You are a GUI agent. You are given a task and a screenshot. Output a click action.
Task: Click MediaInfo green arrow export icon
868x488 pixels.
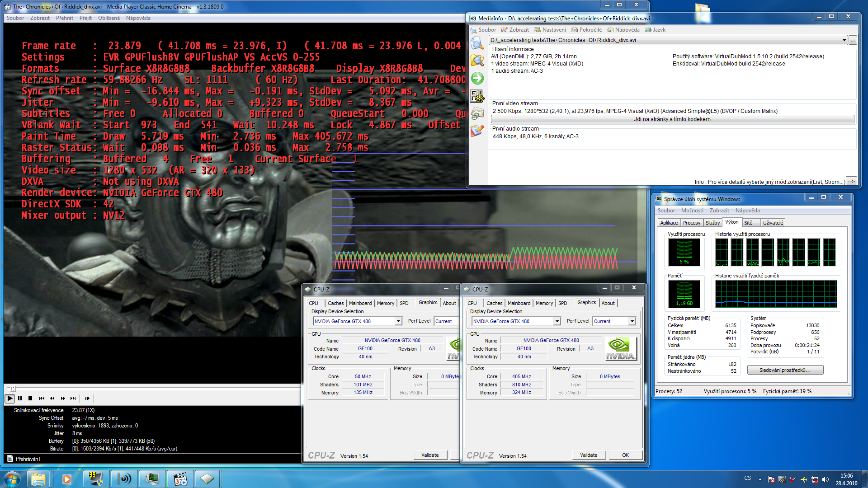(477, 78)
